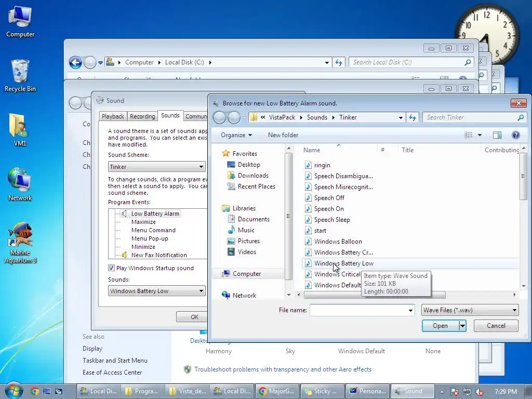Toggle Play Windows Startup sound checkbox
Viewport: 532px width, 399px height.
(x=111, y=268)
